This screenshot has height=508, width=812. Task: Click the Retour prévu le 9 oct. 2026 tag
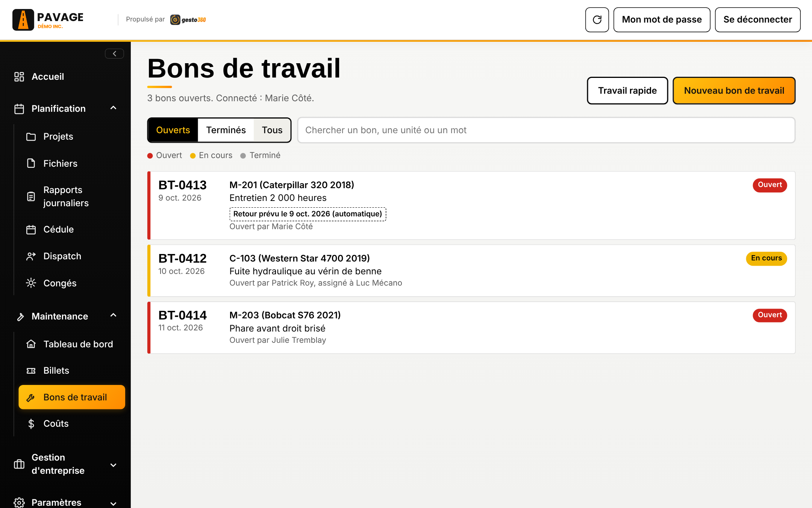(x=308, y=214)
